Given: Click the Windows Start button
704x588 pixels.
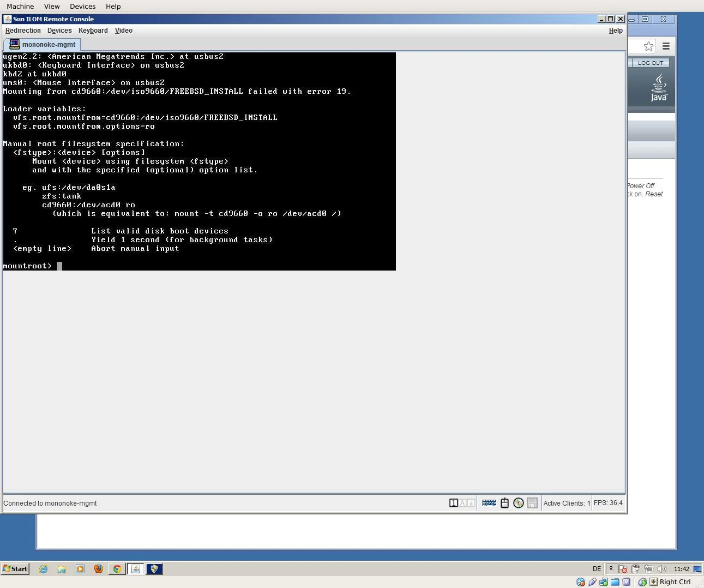Looking at the screenshot, I should pos(15,568).
